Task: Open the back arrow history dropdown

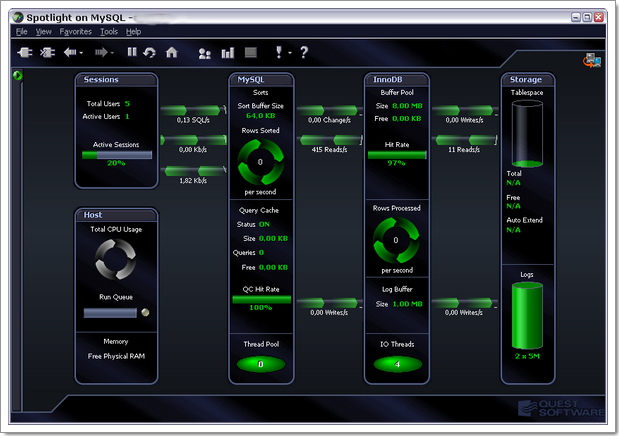Action: click(81, 53)
